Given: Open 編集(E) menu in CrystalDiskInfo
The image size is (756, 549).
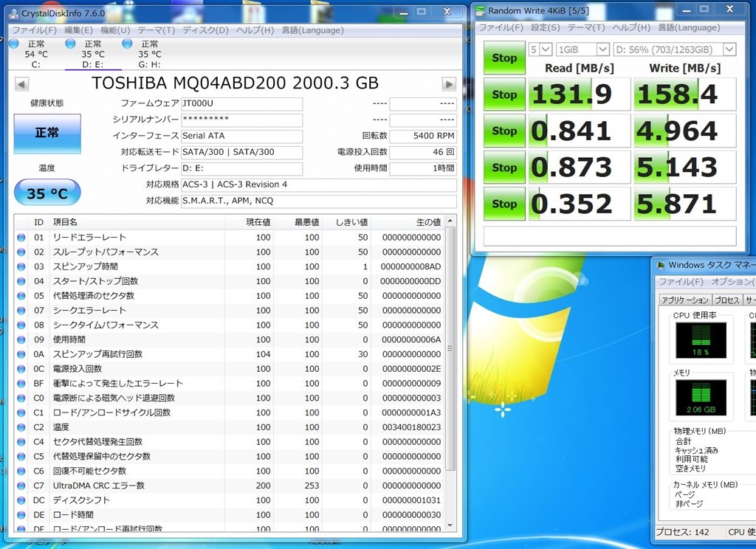Looking at the screenshot, I should pos(78,30).
